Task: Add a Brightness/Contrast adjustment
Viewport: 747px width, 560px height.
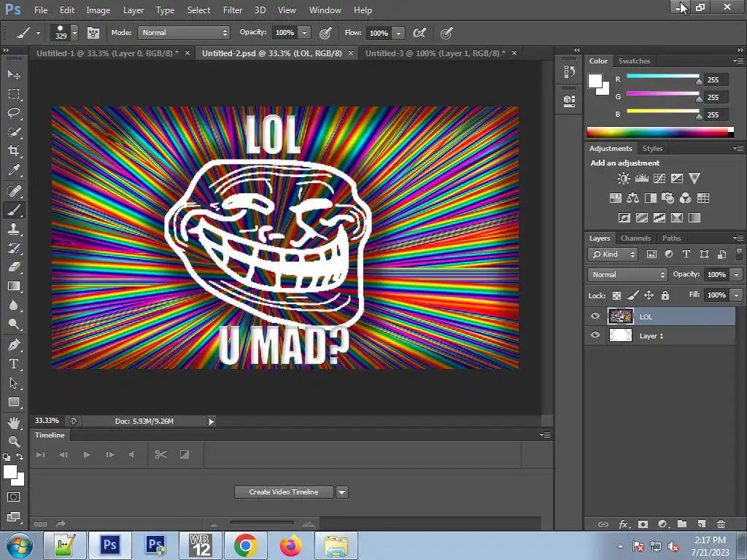Action: (623, 179)
